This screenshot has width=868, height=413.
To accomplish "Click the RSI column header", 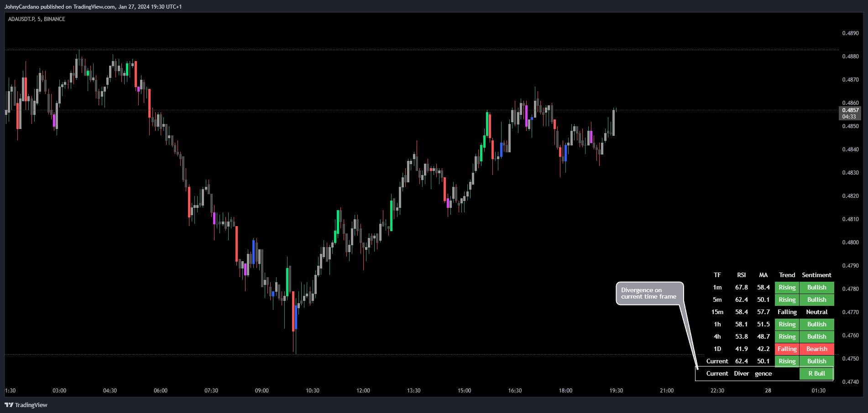I will [x=741, y=275].
